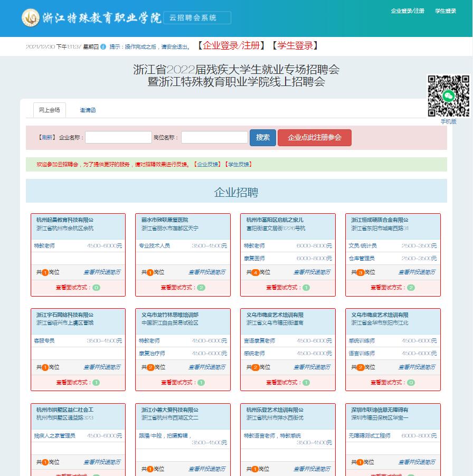Open 学生登录 in the top header

pyautogui.click(x=446, y=11)
